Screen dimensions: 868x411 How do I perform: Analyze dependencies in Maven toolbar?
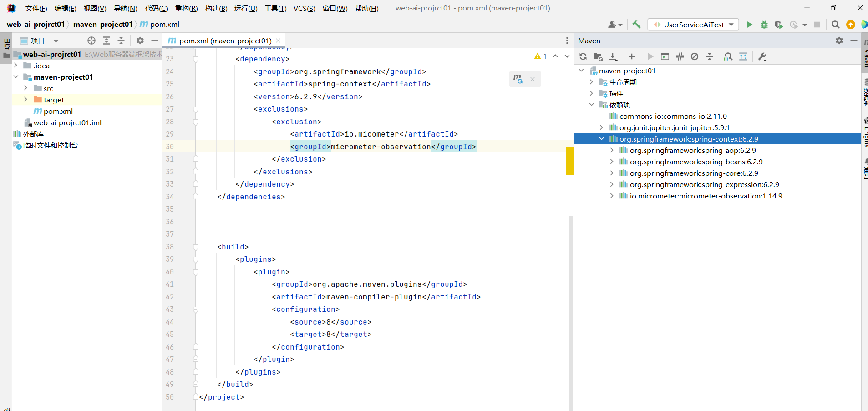728,56
